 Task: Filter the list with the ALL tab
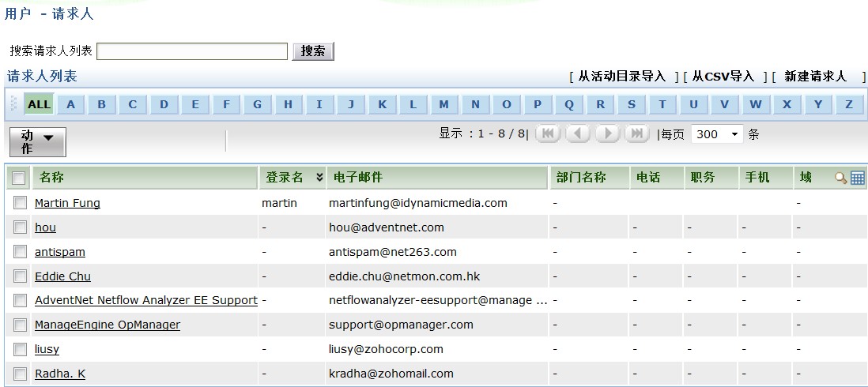tap(40, 104)
